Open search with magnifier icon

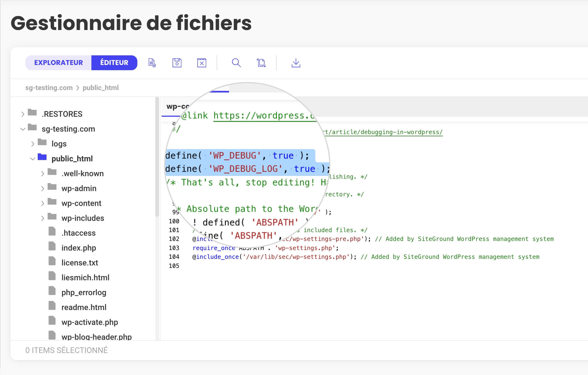click(236, 63)
